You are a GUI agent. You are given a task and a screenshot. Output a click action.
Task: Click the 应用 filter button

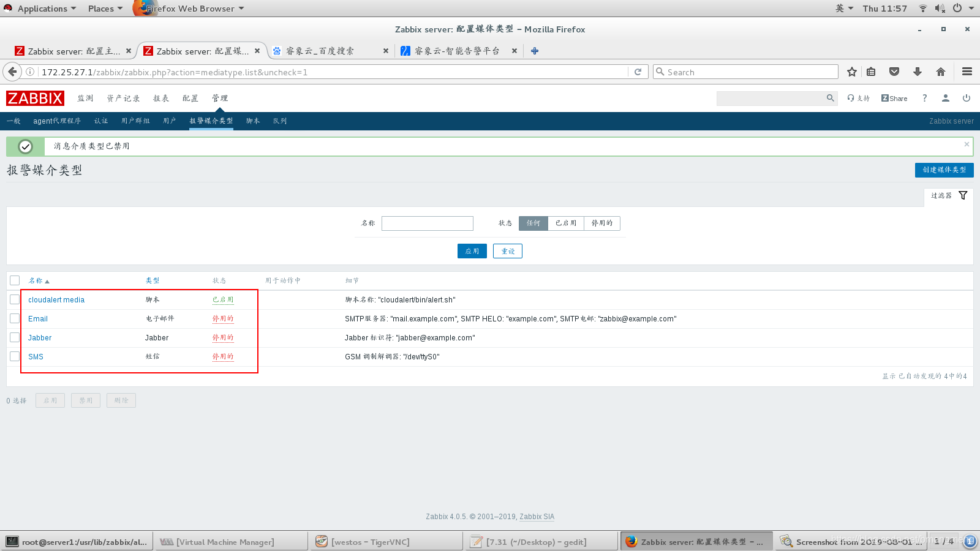tap(472, 251)
